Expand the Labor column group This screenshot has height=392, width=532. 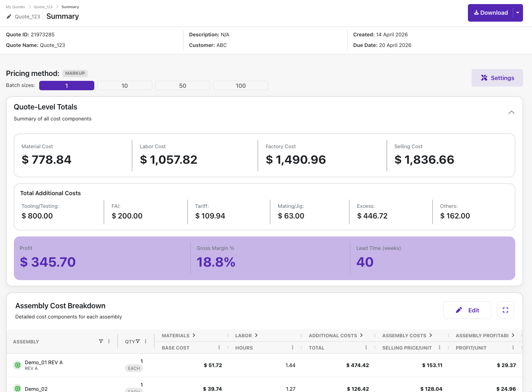point(256,335)
